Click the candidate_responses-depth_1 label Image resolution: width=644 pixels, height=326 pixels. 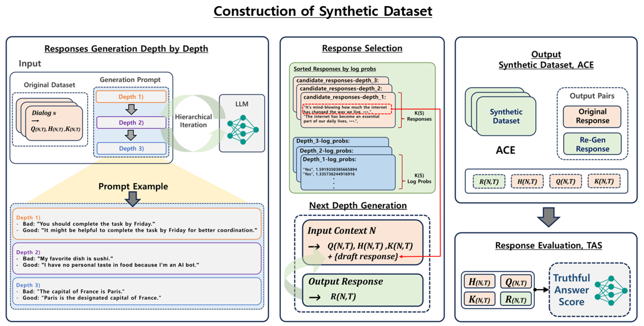[x=345, y=97]
